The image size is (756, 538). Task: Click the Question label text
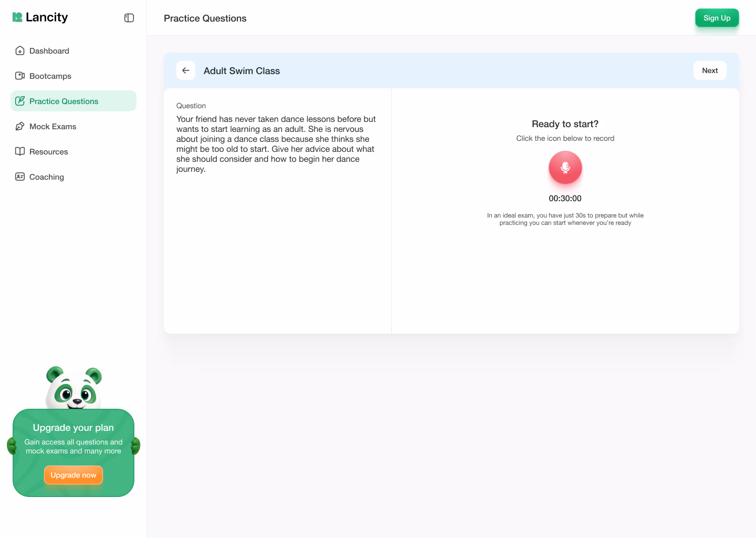[x=191, y=106]
